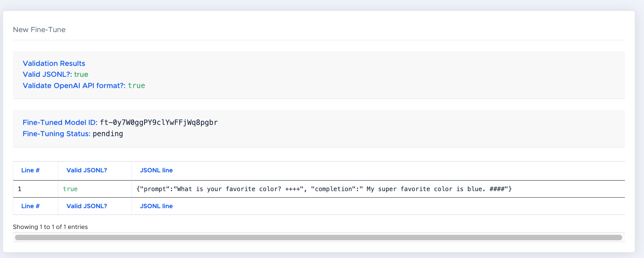Image resolution: width=644 pixels, height=258 pixels.
Task: Click the Valid JSONL?: true result
Action: pos(55,74)
